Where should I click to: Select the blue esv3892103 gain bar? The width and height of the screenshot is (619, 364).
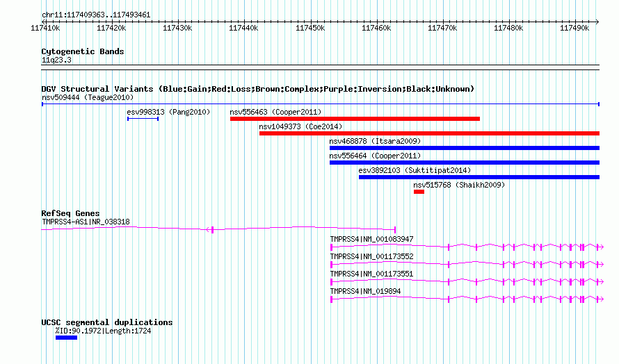[479, 177]
